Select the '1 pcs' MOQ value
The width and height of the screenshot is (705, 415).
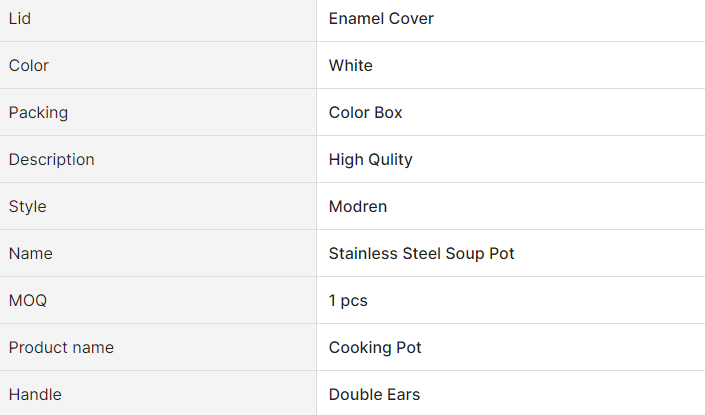(x=348, y=300)
